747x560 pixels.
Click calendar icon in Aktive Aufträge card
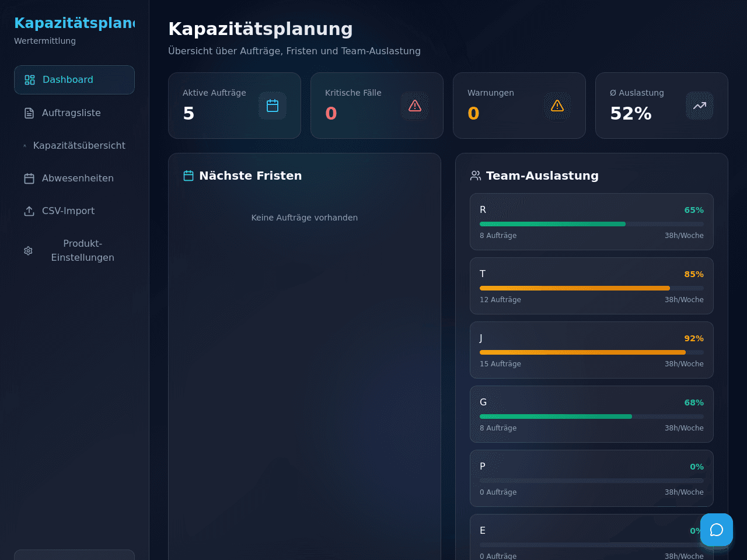[273, 106]
